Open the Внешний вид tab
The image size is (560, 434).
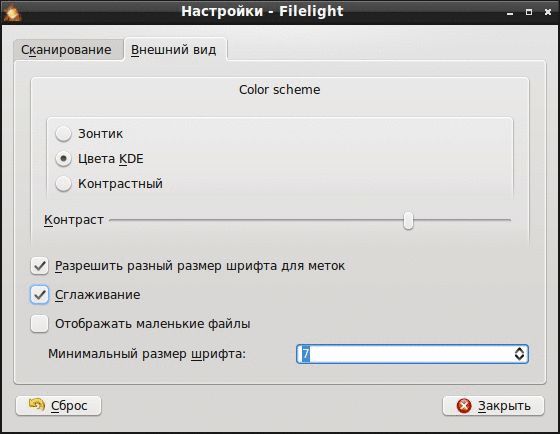175,49
